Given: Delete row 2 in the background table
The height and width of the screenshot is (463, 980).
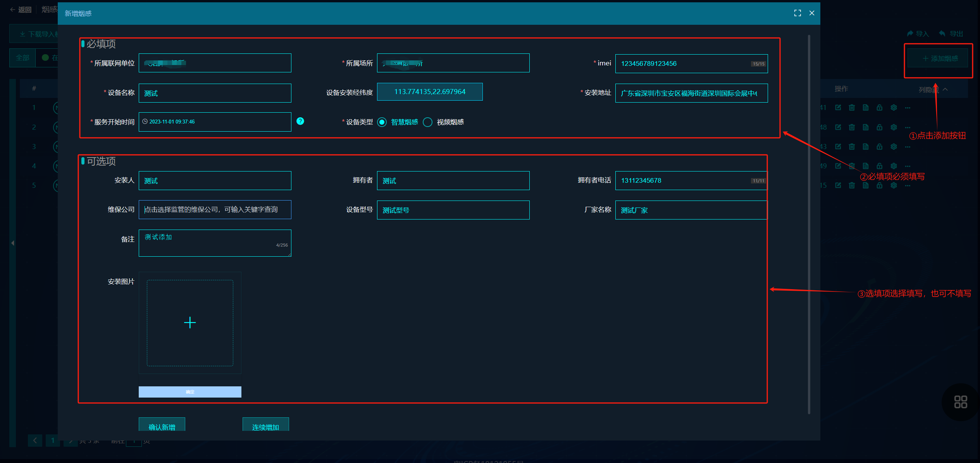Looking at the screenshot, I should (852, 127).
